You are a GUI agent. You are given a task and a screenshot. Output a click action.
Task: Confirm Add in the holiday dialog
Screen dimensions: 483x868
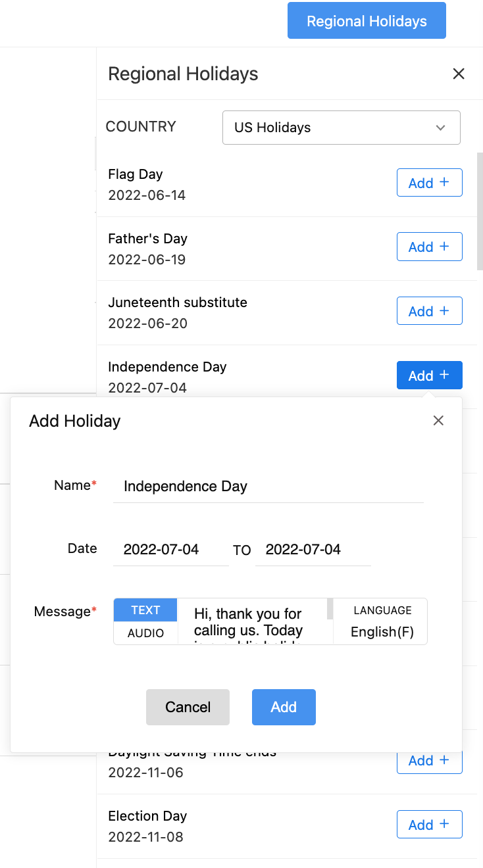tap(284, 707)
